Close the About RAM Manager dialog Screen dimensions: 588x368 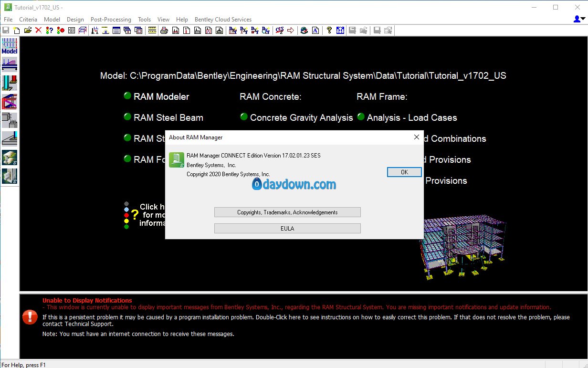(x=416, y=137)
